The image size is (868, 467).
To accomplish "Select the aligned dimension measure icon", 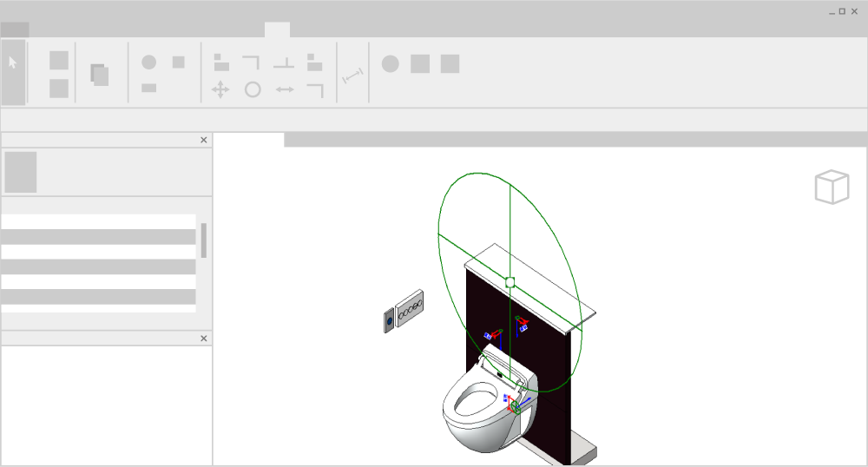I will pos(352,77).
